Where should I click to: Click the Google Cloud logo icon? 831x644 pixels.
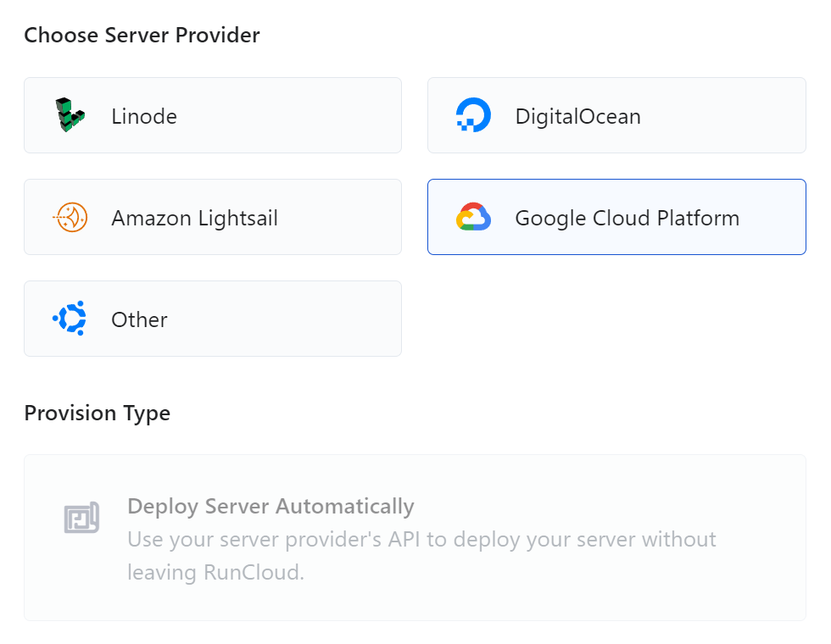[473, 217]
